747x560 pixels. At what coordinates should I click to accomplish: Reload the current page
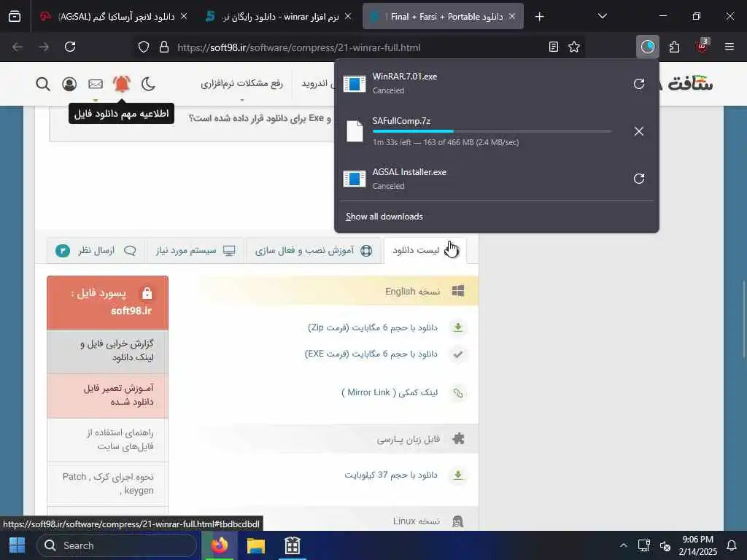pyautogui.click(x=70, y=47)
